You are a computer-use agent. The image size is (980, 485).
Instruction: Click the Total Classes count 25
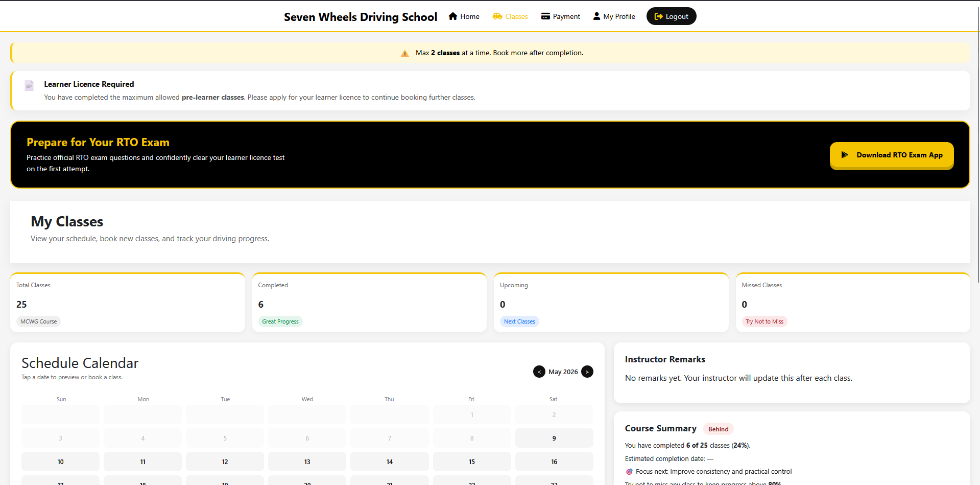tap(21, 305)
